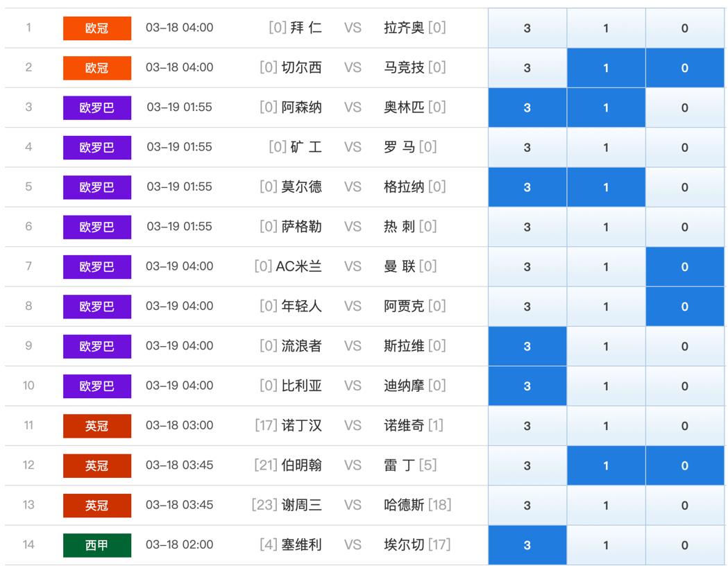Click row number 10

point(28,386)
